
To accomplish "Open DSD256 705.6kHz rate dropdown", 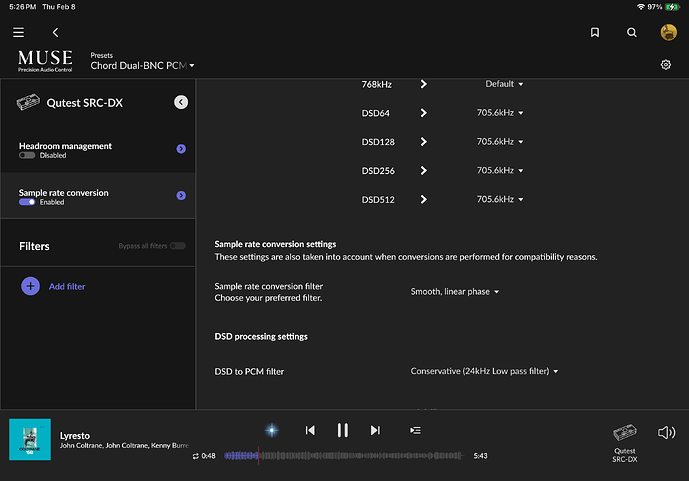I will click(500, 170).
